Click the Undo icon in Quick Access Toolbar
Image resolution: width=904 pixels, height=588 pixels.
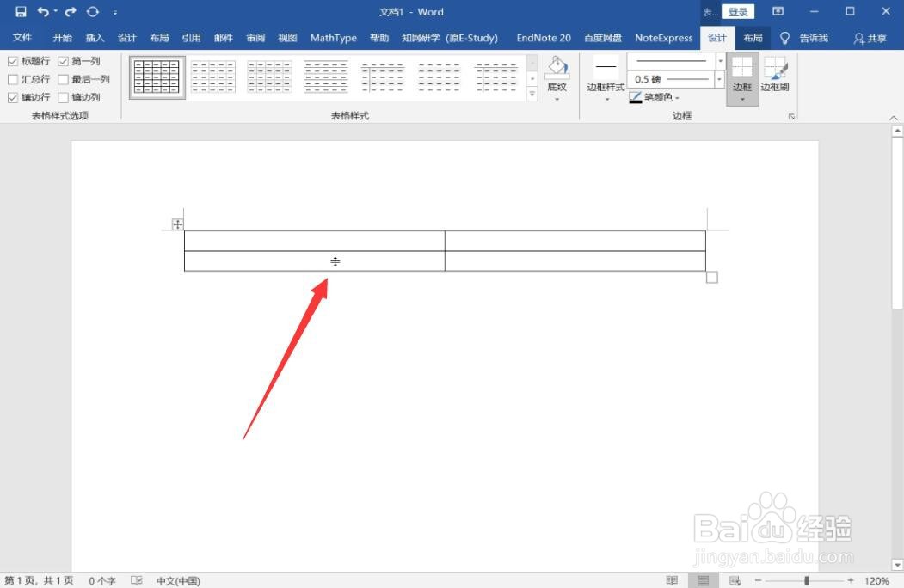click(40, 11)
